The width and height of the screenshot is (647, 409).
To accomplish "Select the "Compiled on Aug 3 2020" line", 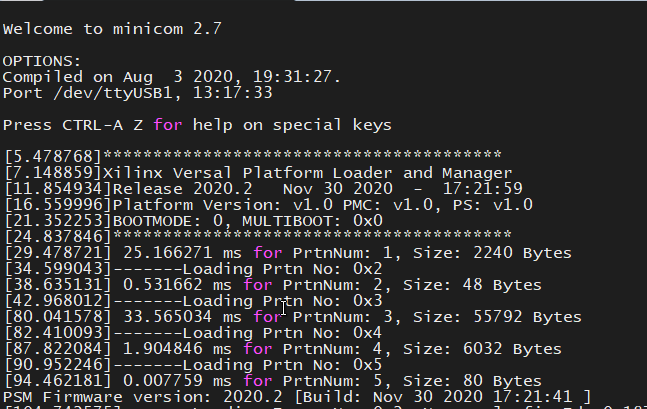I will 172,76.
